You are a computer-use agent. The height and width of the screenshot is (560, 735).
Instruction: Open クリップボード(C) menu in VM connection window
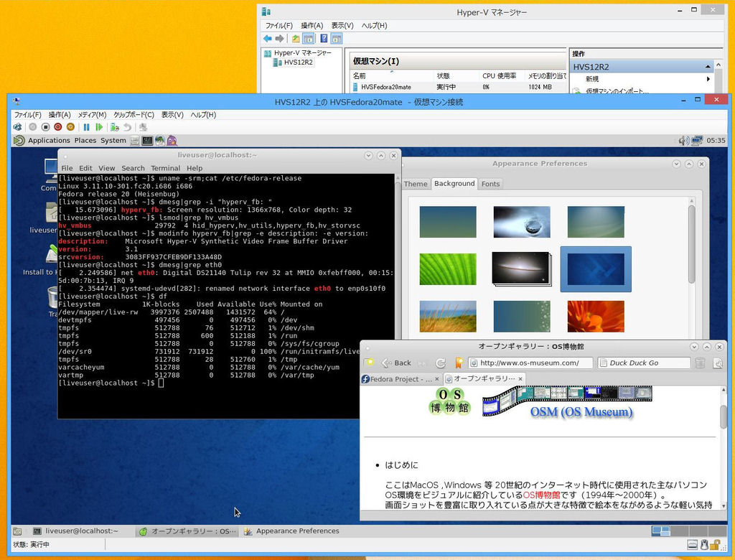[134, 115]
